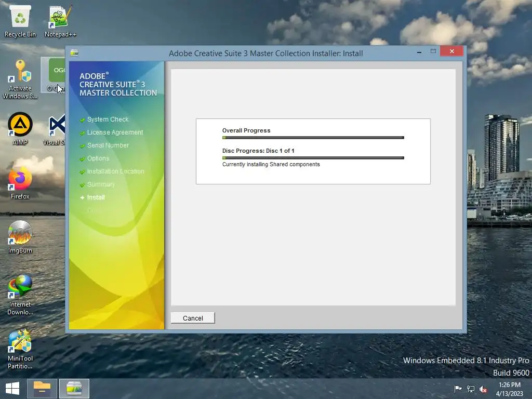The height and width of the screenshot is (399, 532).
Task: Launch Notepad++ from the desktop
Action: click(x=60, y=21)
